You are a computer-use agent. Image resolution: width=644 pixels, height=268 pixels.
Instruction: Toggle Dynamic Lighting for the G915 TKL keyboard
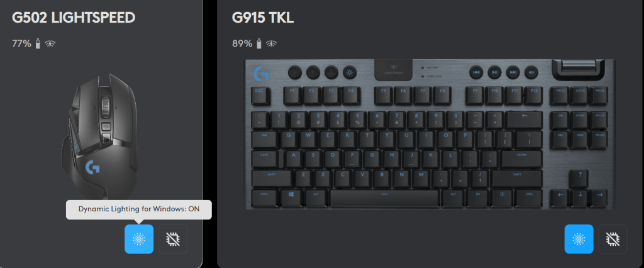pos(579,239)
